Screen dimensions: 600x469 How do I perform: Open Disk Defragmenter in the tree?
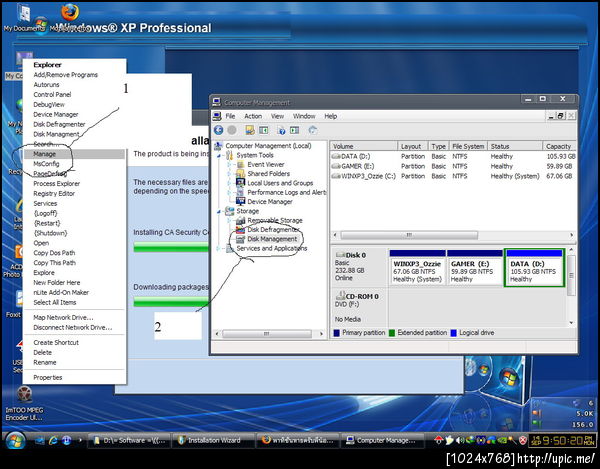pos(273,230)
